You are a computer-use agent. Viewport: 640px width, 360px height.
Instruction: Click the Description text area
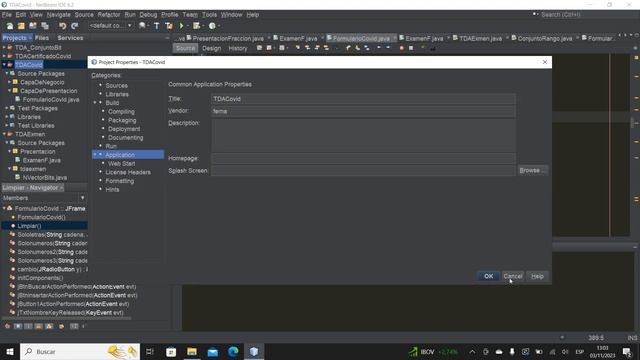click(363, 135)
